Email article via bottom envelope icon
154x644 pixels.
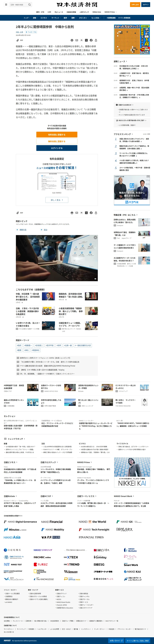pyautogui.click(x=77, y=213)
